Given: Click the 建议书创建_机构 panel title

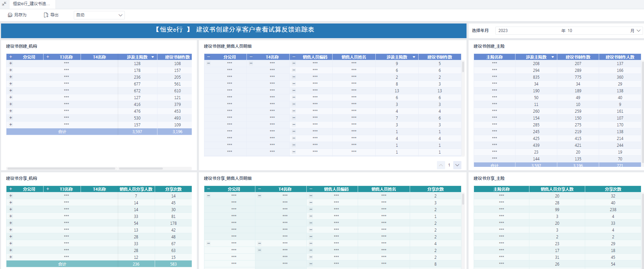Looking at the screenshot, I should tap(21, 46).
